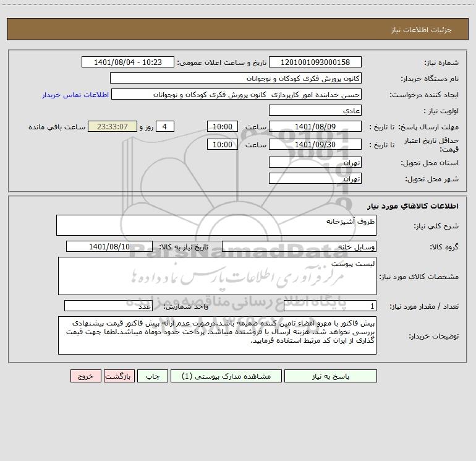Click the announcement date 1401/08/04 field
Screen dimensions: 476x461
point(128,62)
